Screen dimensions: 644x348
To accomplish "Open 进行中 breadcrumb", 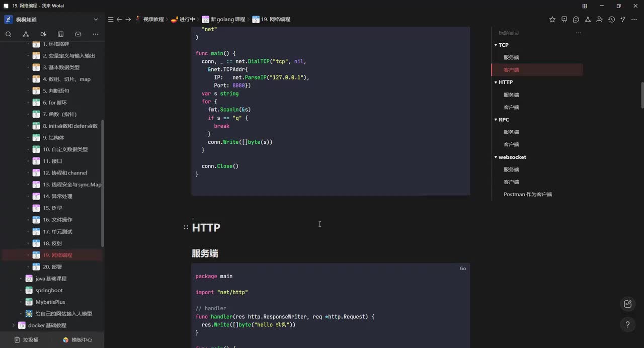I will pyautogui.click(x=183, y=19).
